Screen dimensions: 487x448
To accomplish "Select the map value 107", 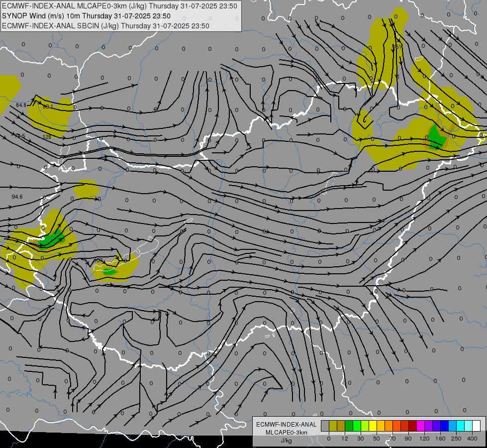I will [98, 260].
